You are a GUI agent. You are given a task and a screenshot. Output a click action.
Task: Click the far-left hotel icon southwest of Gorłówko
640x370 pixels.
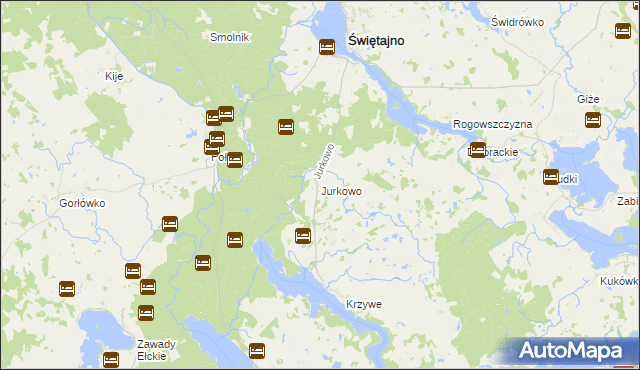(67, 289)
